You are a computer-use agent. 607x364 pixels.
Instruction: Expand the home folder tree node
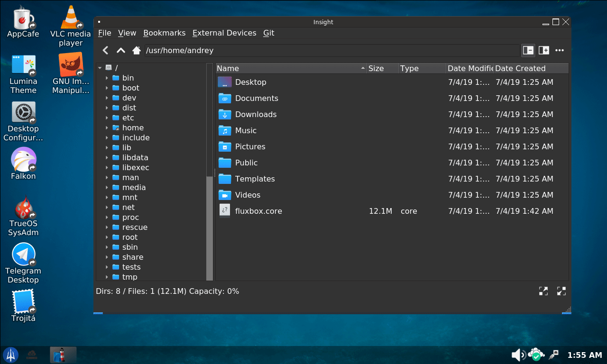pos(107,128)
